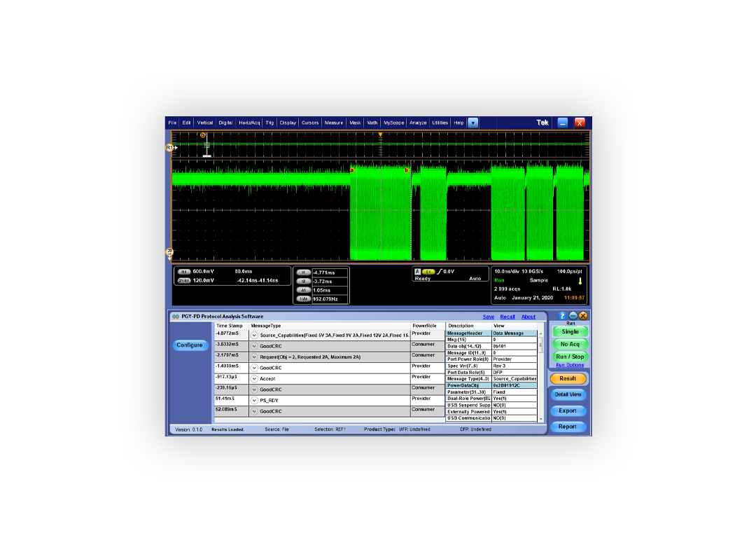Click the Export button
This screenshot has width=756, height=552.
pos(568,410)
